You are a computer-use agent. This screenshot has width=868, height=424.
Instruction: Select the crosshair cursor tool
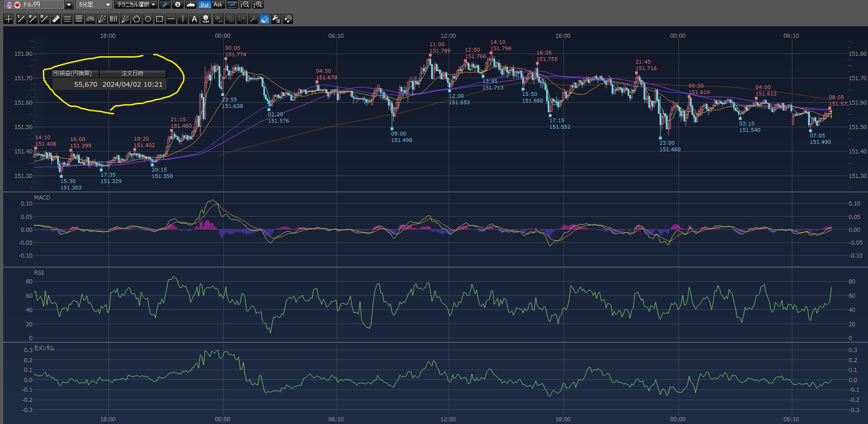tap(8, 19)
